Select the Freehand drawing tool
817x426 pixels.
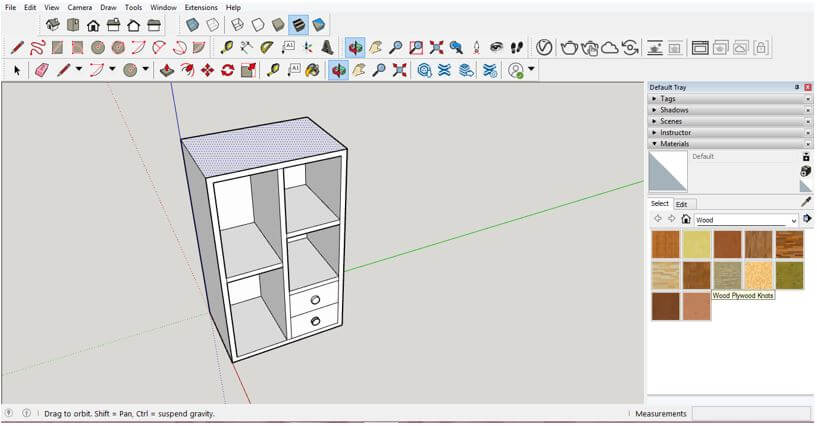37,48
